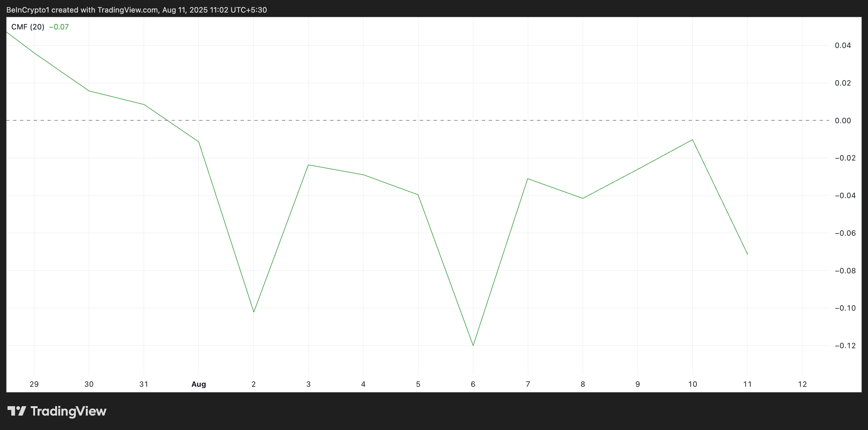
Task: Click the CMF value reading -0.07
Action: pyautogui.click(x=59, y=27)
